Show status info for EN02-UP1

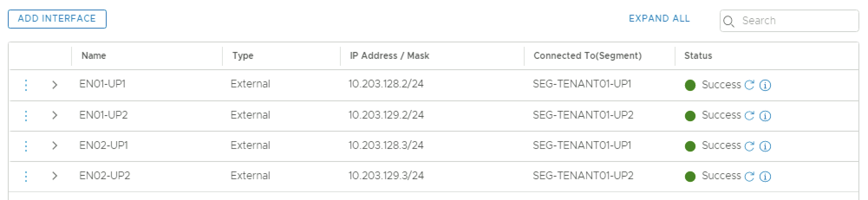pos(766,146)
